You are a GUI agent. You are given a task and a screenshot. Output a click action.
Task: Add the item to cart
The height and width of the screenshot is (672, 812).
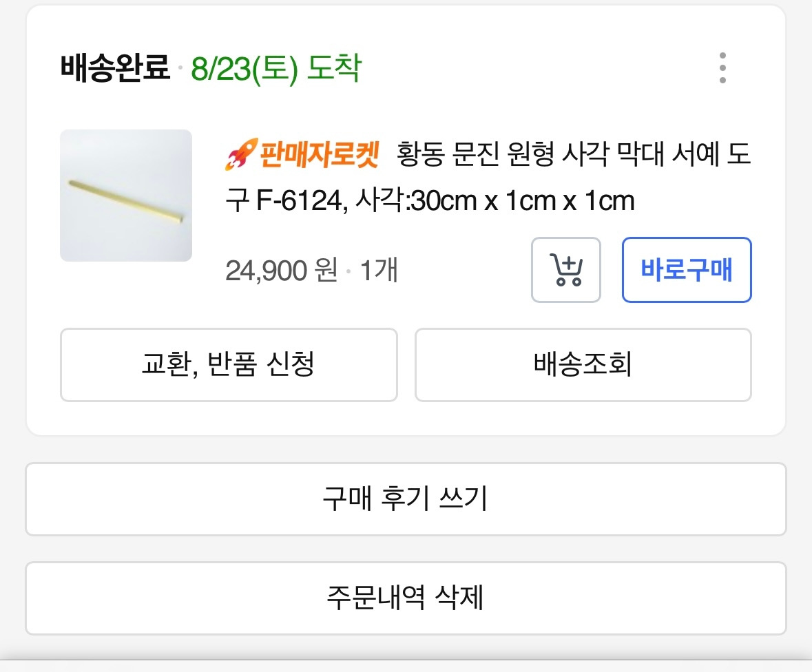pos(566,270)
